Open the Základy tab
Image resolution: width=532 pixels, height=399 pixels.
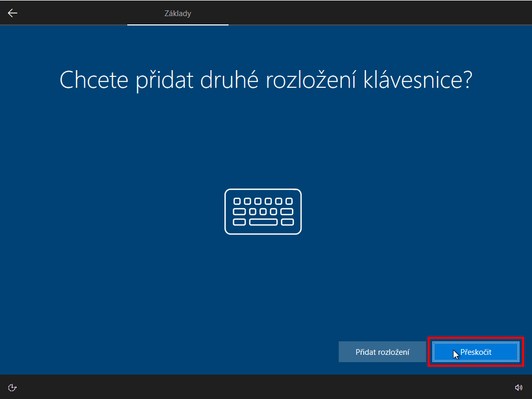point(178,14)
